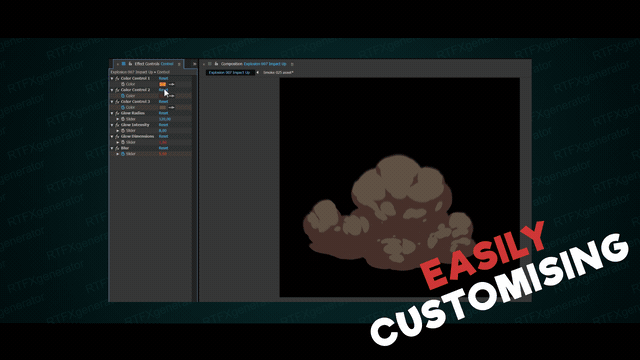Click the panel overflow double-arrow icon
Screen dimensions: 640x360
(x=194, y=64)
